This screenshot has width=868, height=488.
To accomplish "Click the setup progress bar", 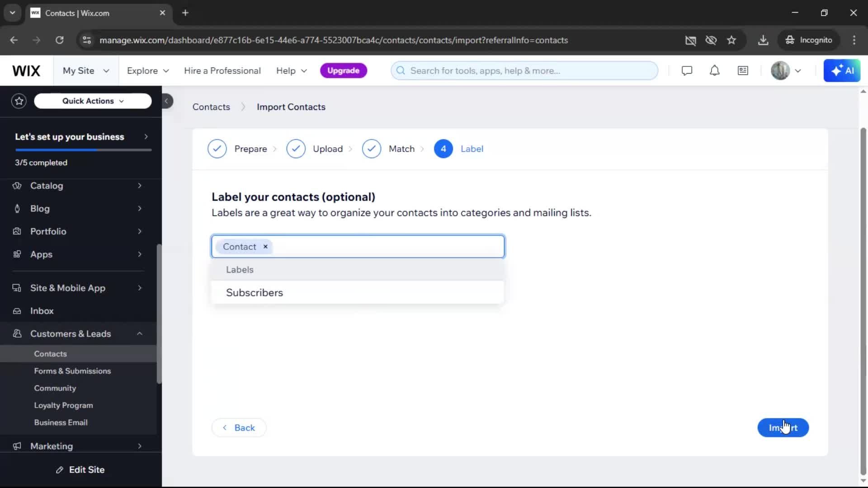I will tap(83, 150).
